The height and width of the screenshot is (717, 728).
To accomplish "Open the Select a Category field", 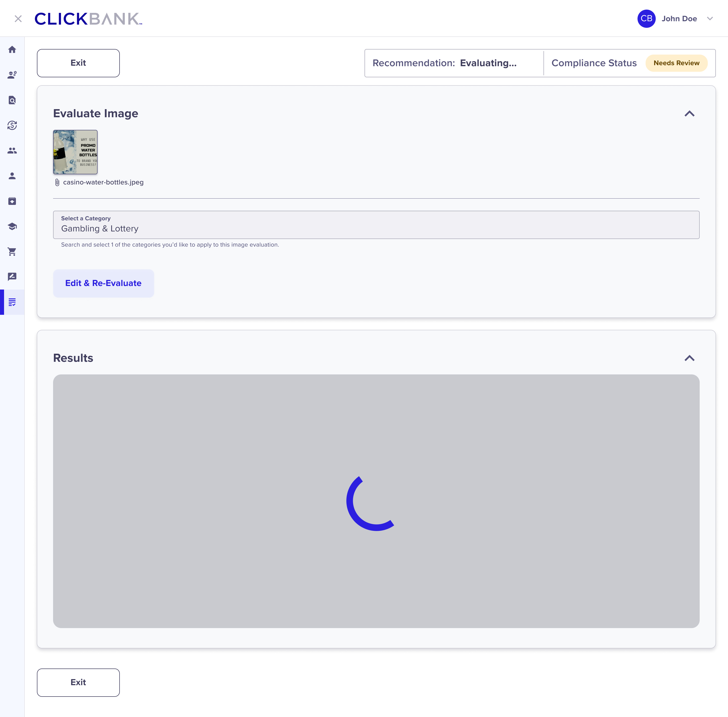I will [x=376, y=225].
